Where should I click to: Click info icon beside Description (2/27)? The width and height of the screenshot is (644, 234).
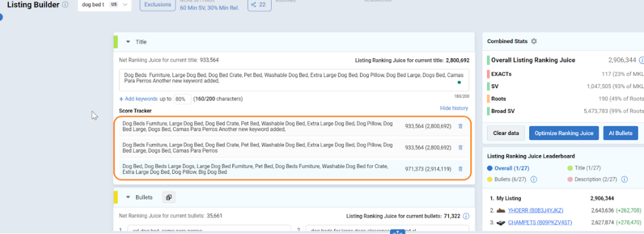coord(625,179)
